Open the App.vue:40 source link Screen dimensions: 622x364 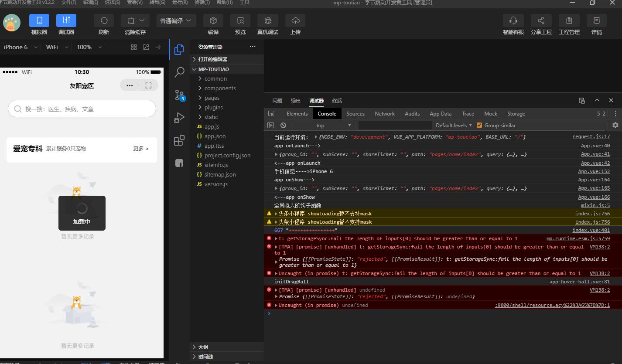(595, 146)
